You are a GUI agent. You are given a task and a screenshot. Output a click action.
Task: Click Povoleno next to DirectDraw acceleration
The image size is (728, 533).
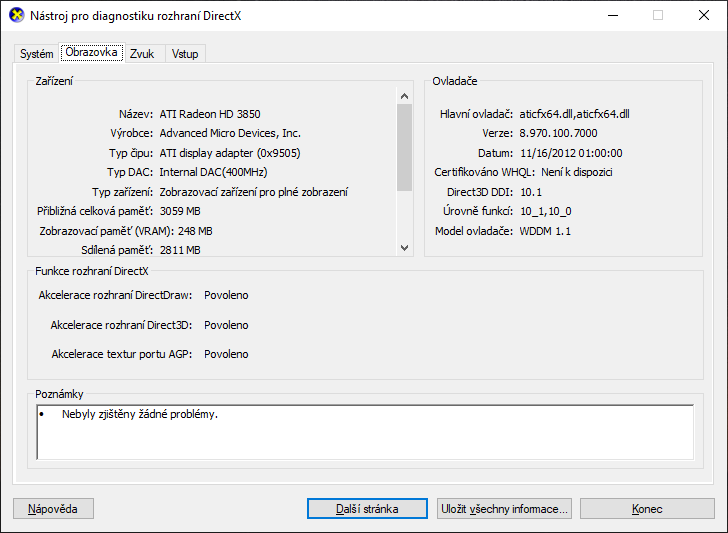pyautogui.click(x=226, y=295)
